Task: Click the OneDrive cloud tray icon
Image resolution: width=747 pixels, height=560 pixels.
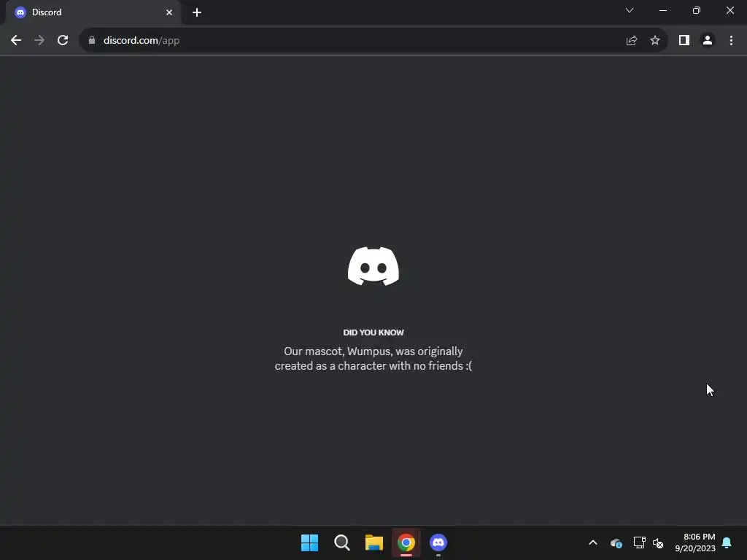Action: (x=616, y=542)
